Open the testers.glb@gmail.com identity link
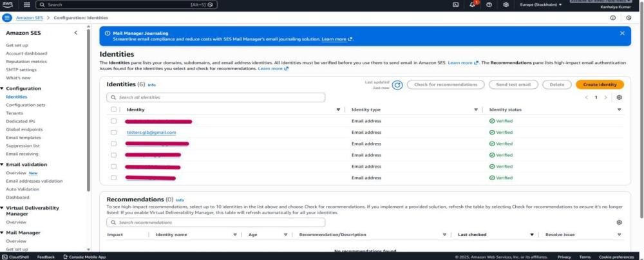This screenshot has width=644, height=260. 151,133
